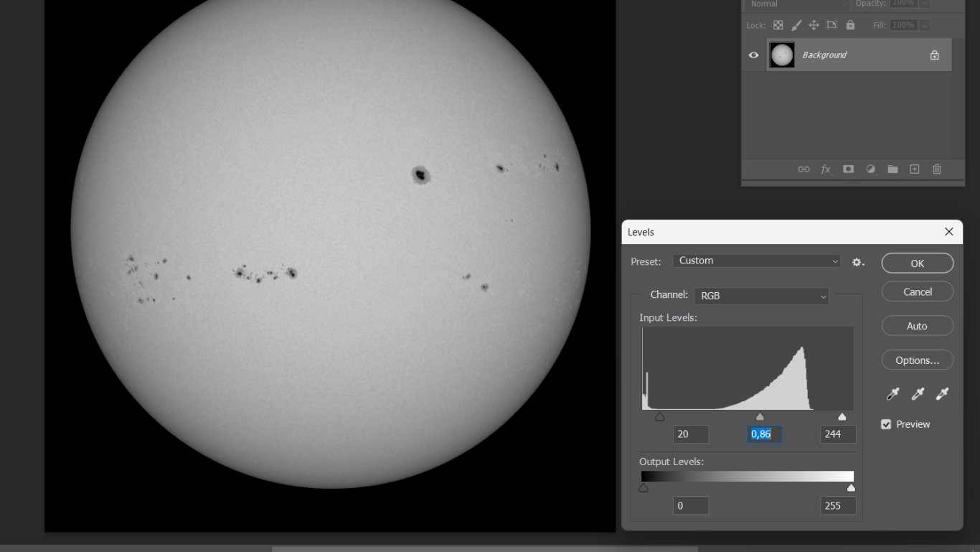Viewport: 980px width, 552px height.
Task: Create a new layer with plus icon
Action: (914, 169)
